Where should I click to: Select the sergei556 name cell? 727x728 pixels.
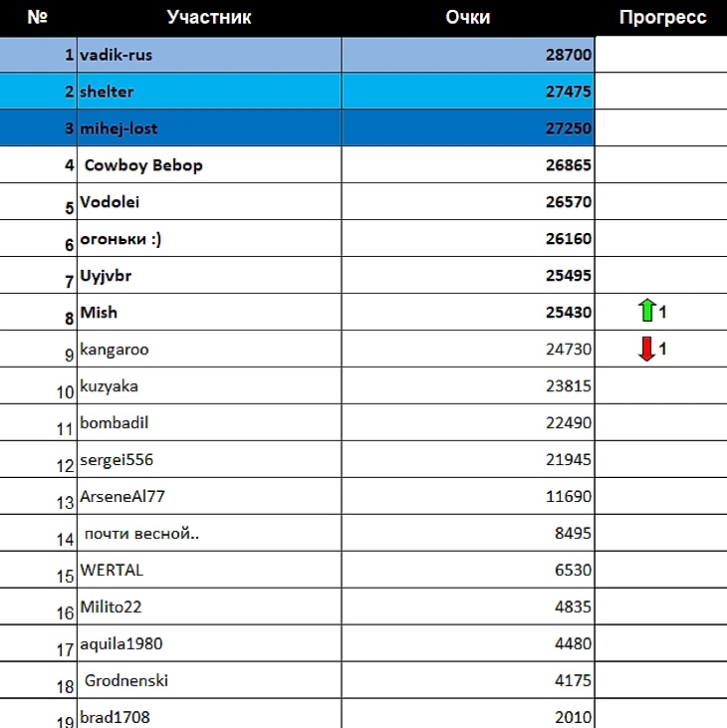point(209,460)
